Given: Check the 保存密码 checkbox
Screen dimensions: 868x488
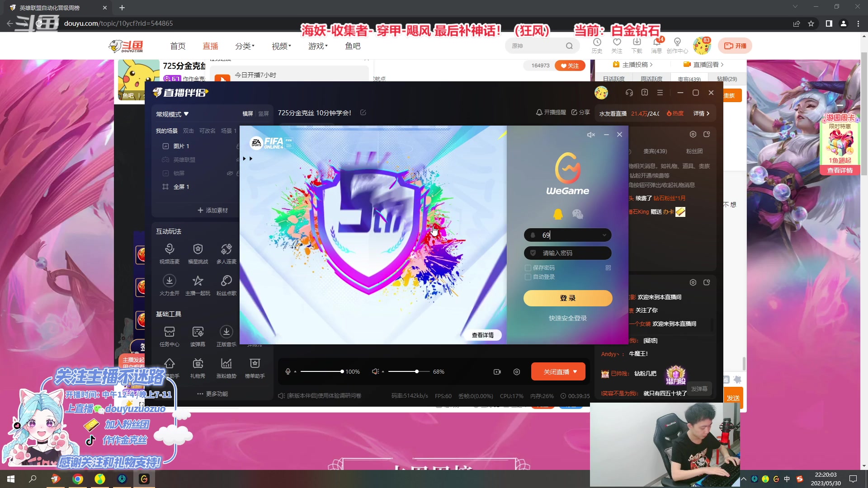Looking at the screenshot, I should (x=528, y=268).
